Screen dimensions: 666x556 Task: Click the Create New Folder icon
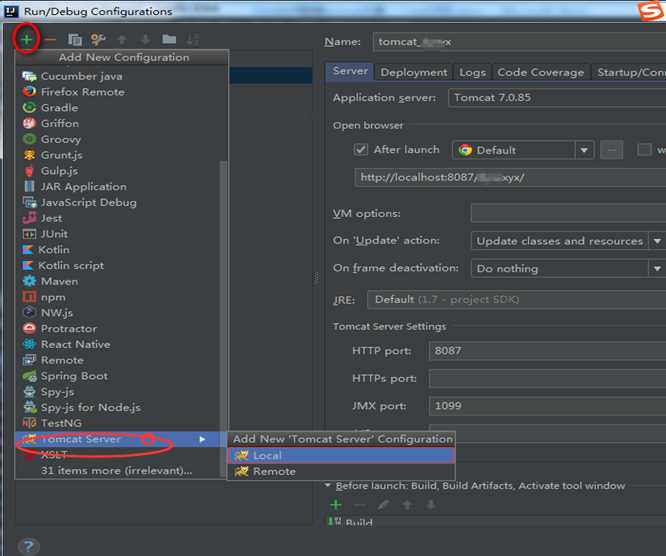coord(169,40)
